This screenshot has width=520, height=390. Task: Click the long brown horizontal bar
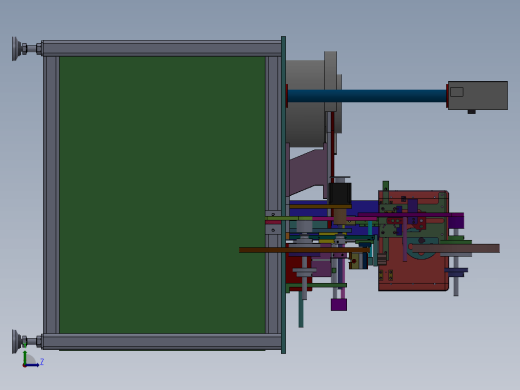point(304,250)
